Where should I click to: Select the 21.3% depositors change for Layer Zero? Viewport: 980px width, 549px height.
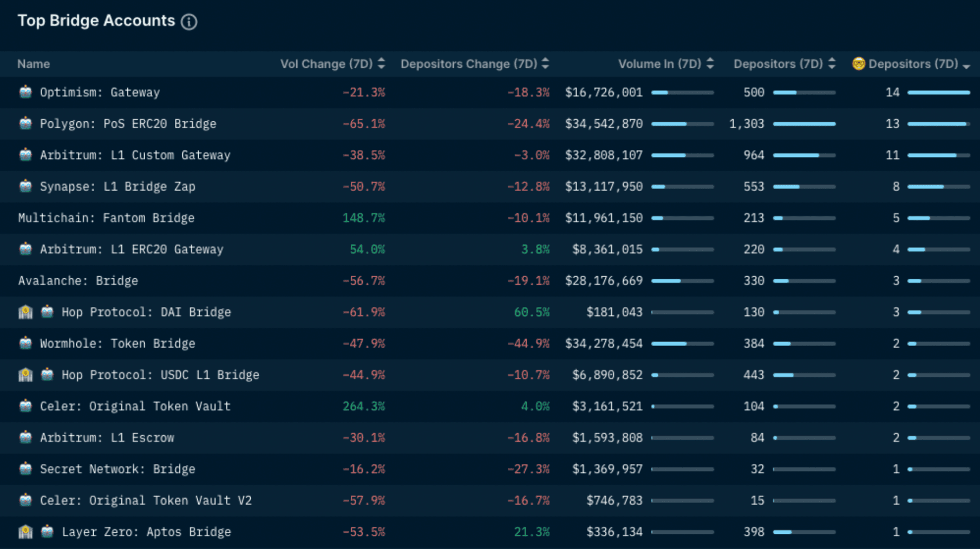tap(532, 532)
